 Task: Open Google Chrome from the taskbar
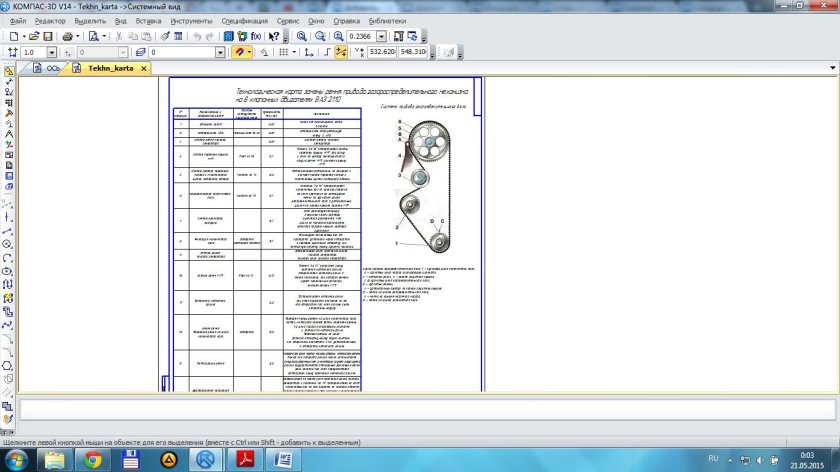[x=91, y=458]
